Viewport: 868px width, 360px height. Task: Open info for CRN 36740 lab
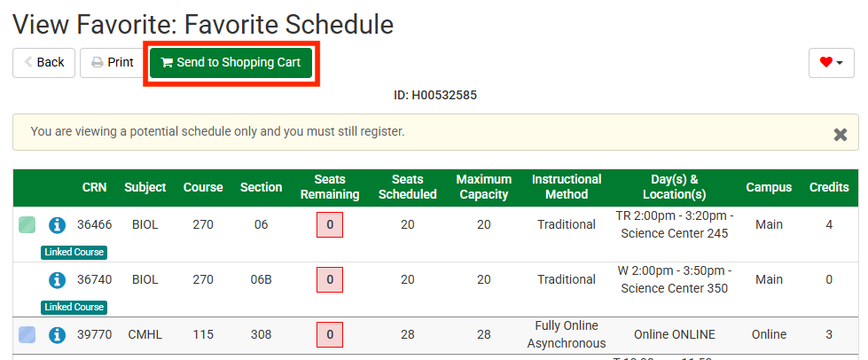58,280
